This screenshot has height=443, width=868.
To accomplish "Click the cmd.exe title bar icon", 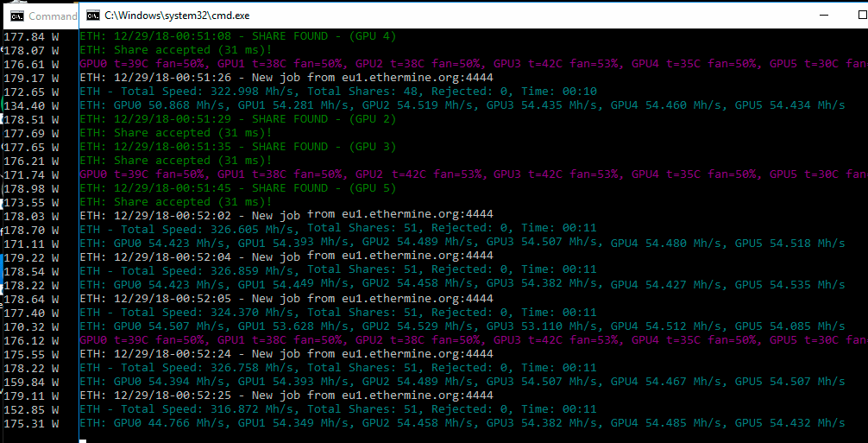I will pyautogui.click(x=93, y=16).
